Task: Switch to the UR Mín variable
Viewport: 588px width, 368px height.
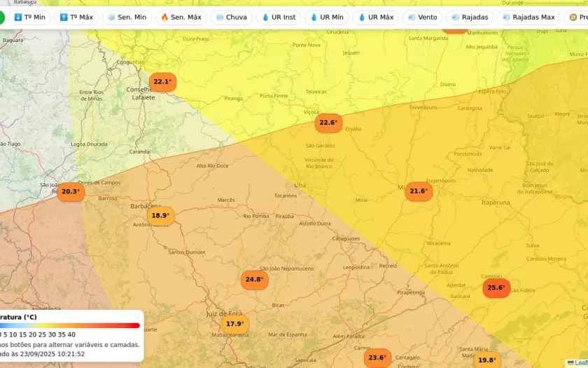Action: point(327,17)
